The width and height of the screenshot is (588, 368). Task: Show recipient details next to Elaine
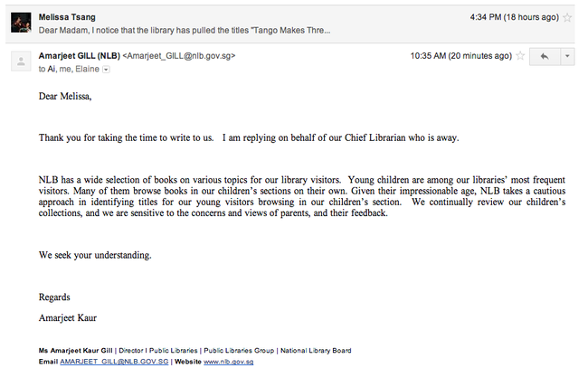pos(107,69)
